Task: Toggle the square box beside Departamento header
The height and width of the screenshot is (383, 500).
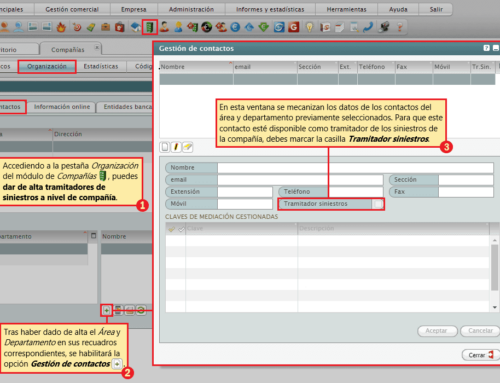Action: (x=94, y=235)
